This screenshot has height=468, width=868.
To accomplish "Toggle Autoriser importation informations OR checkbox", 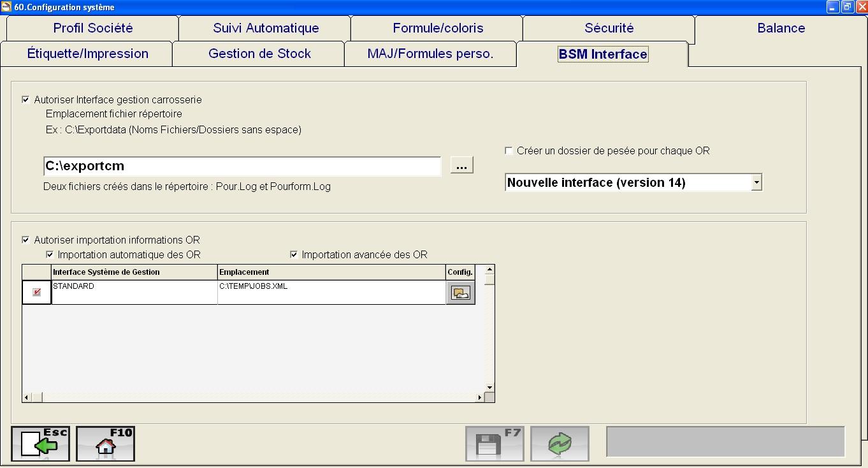I will click(25, 240).
